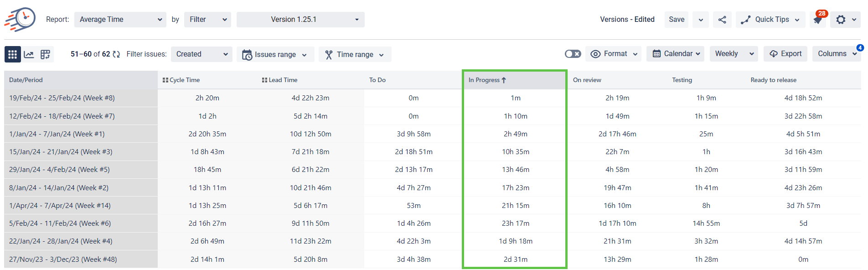Open the line chart view
This screenshot has height=270, width=868.
[x=29, y=54]
